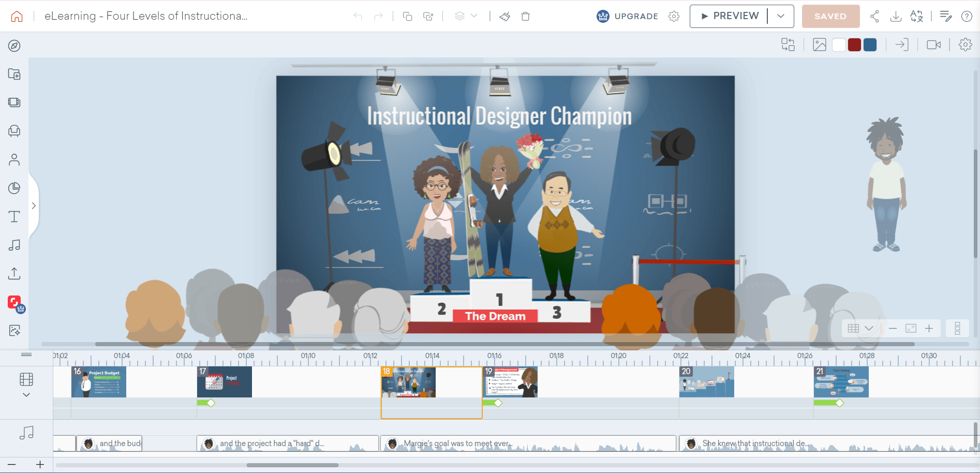
Task: Open the audio music note in sidebar
Action: pos(14,245)
